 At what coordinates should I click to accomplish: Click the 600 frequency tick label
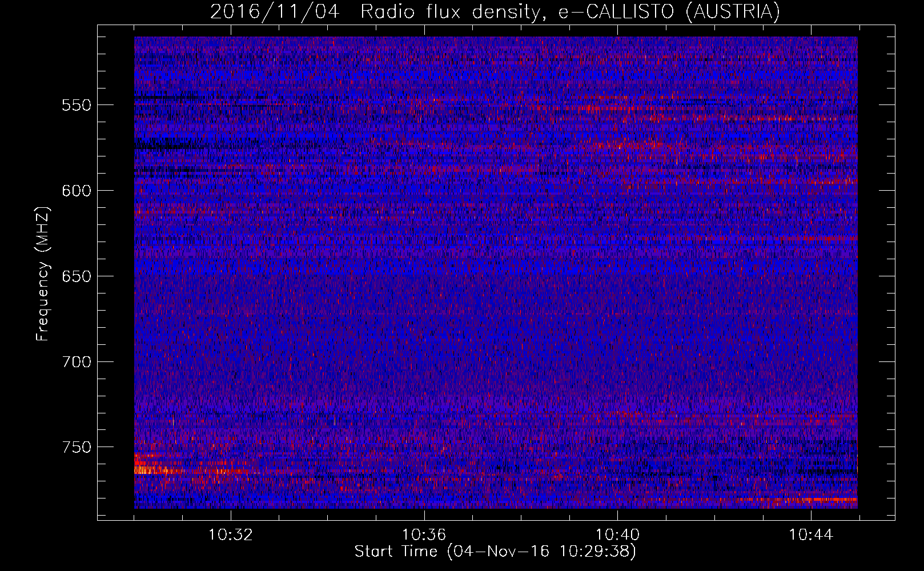77,191
